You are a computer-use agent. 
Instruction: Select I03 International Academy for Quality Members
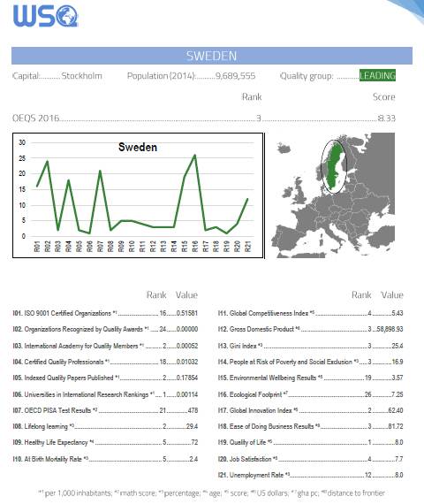pos(105,346)
